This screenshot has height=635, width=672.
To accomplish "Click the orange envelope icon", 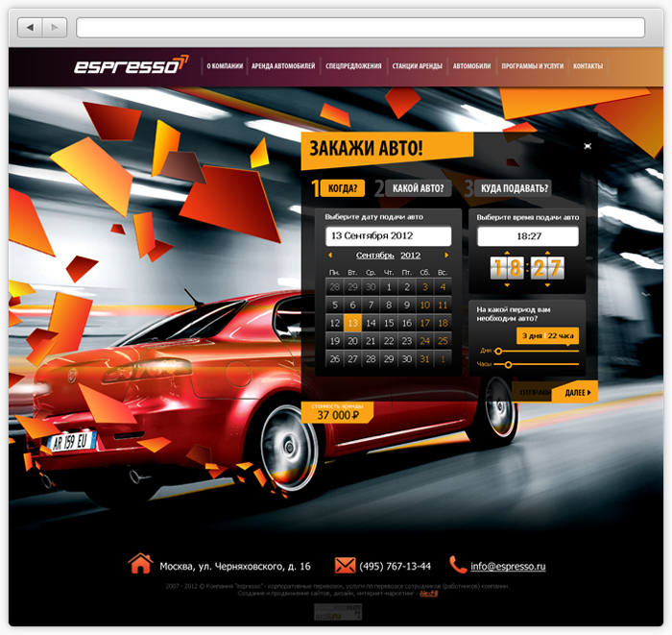I will pyautogui.click(x=345, y=565).
